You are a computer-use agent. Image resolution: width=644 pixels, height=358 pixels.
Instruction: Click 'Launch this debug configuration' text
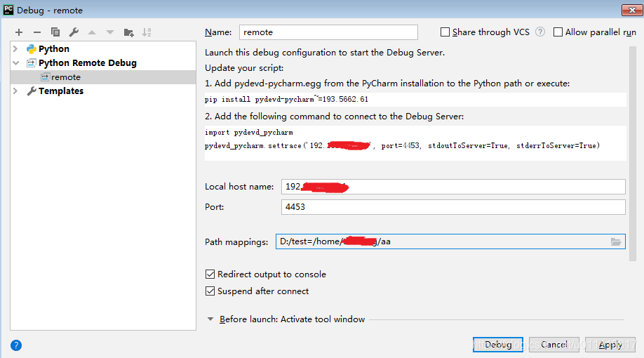[325, 53]
